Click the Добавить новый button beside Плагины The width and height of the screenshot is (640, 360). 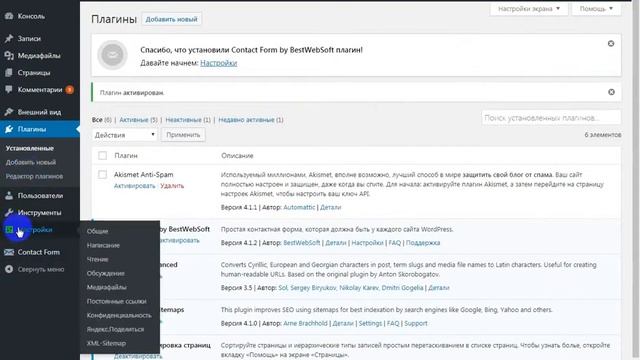click(x=171, y=19)
